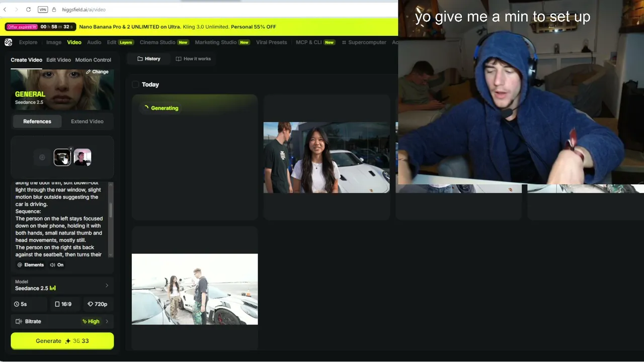Open the Image menu item
The width and height of the screenshot is (644, 362).
point(54,42)
